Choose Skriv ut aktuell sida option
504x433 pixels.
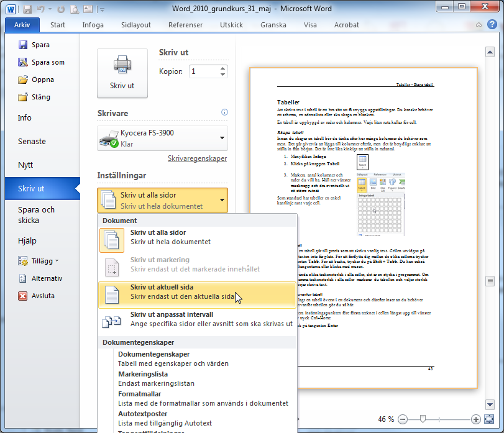click(x=198, y=295)
